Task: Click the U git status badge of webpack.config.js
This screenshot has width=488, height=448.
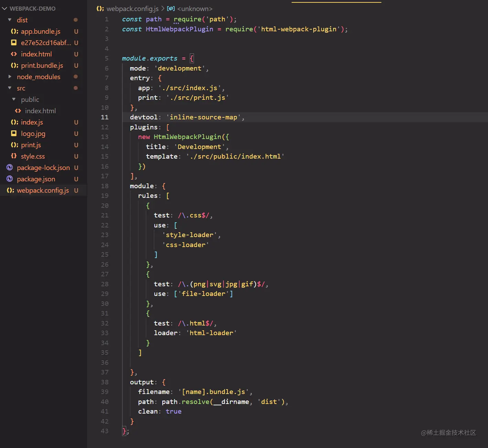Action: click(x=76, y=190)
